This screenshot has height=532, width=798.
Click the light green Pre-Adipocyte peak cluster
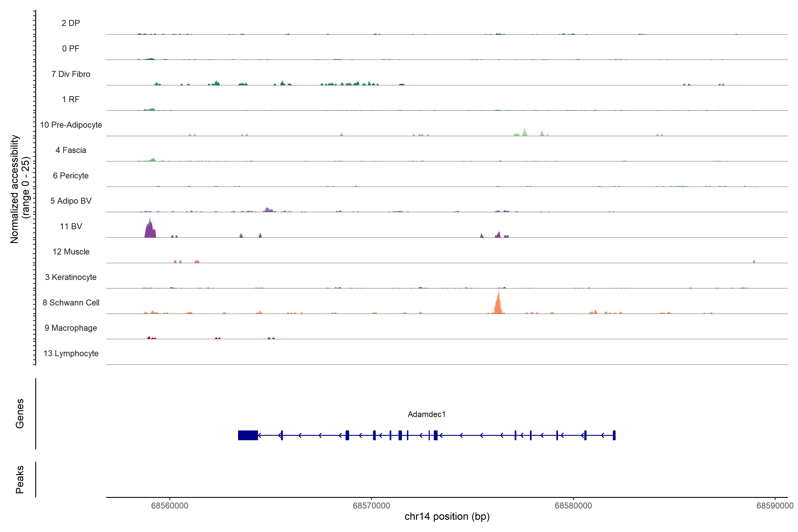pos(524,133)
